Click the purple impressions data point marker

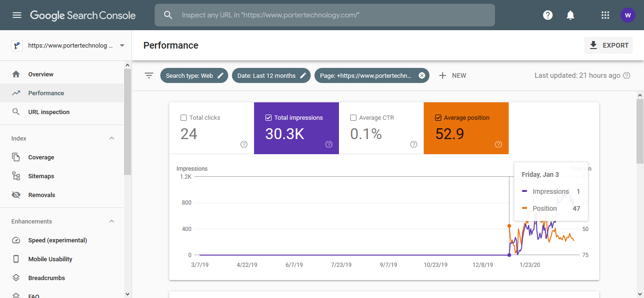click(x=509, y=255)
